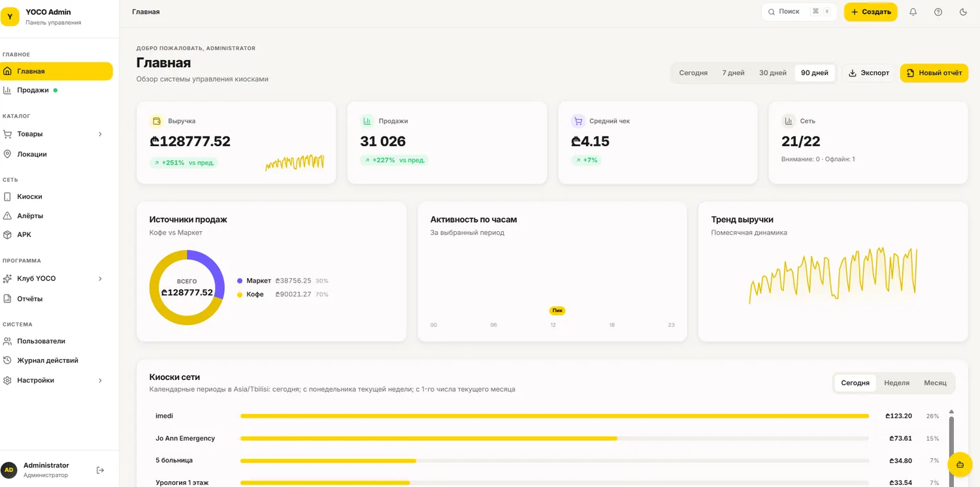The height and width of the screenshot is (487, 980).
Task: Open notifications bell icon
Action: click(913, 12)
